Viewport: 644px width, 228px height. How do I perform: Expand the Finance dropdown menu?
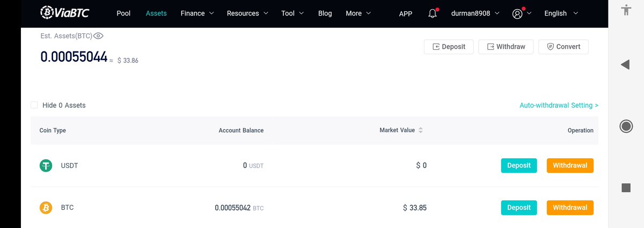coord(197,13)
